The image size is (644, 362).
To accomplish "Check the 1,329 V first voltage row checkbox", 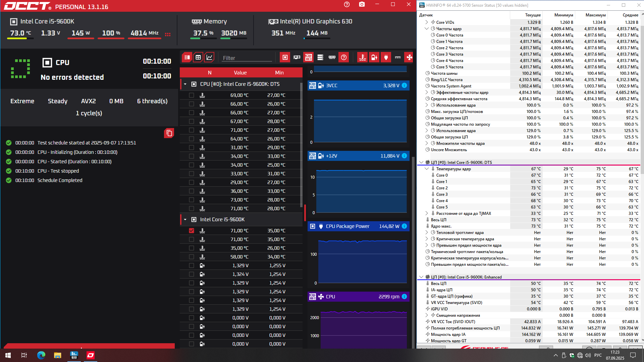I will (192, 265).
